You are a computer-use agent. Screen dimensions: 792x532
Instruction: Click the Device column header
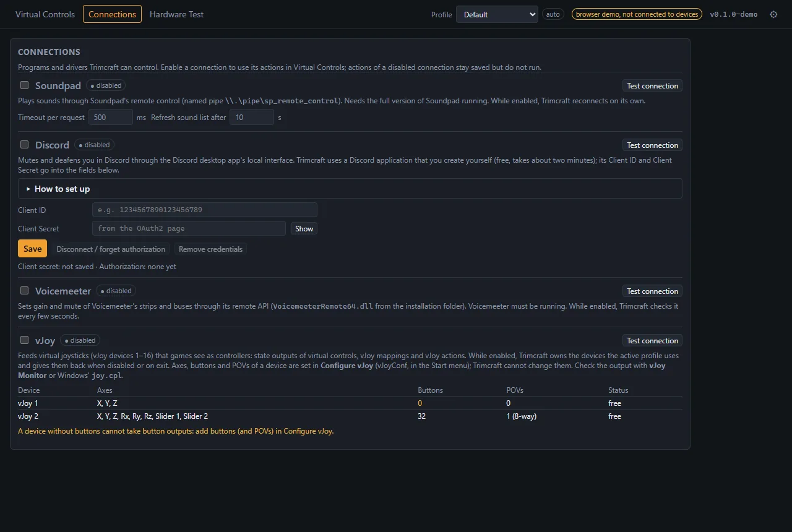click(28, 390)
